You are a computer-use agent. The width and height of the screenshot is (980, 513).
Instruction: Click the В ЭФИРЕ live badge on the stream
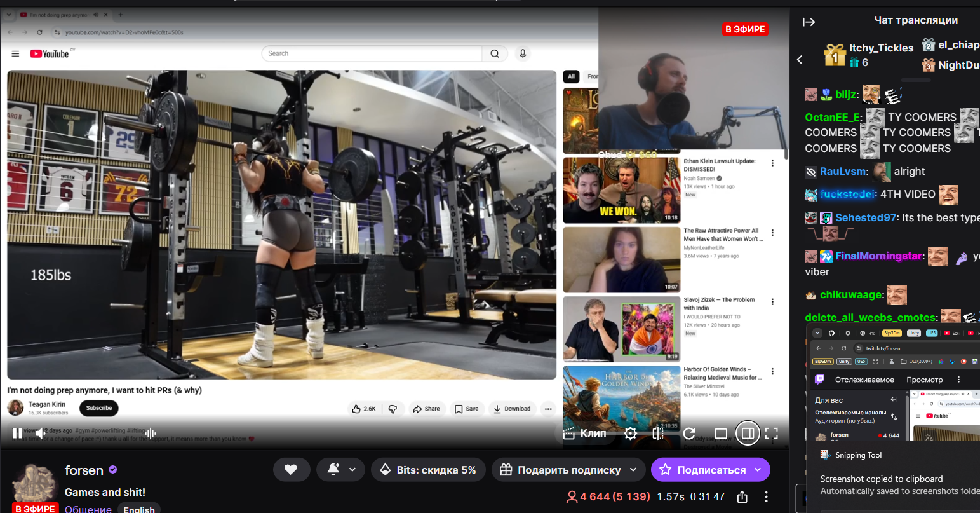pyautogui.click(x=746, y=29)
